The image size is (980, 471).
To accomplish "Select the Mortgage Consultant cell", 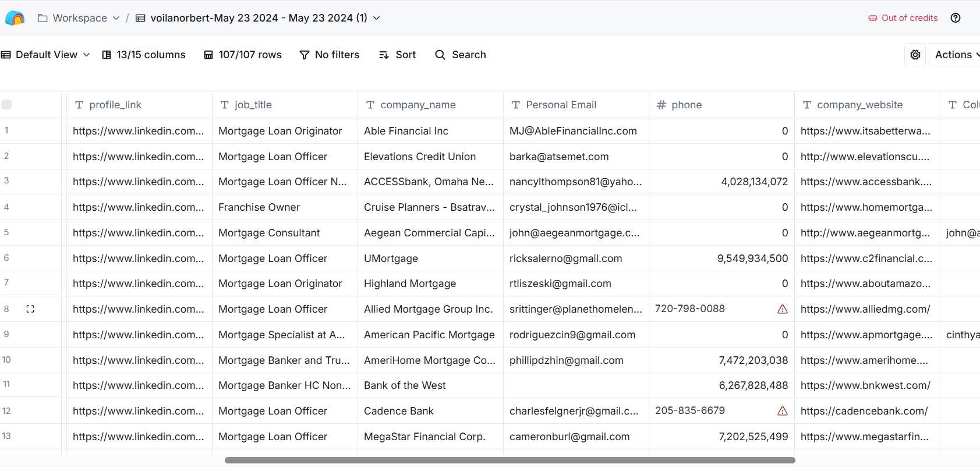I will 285,233.
